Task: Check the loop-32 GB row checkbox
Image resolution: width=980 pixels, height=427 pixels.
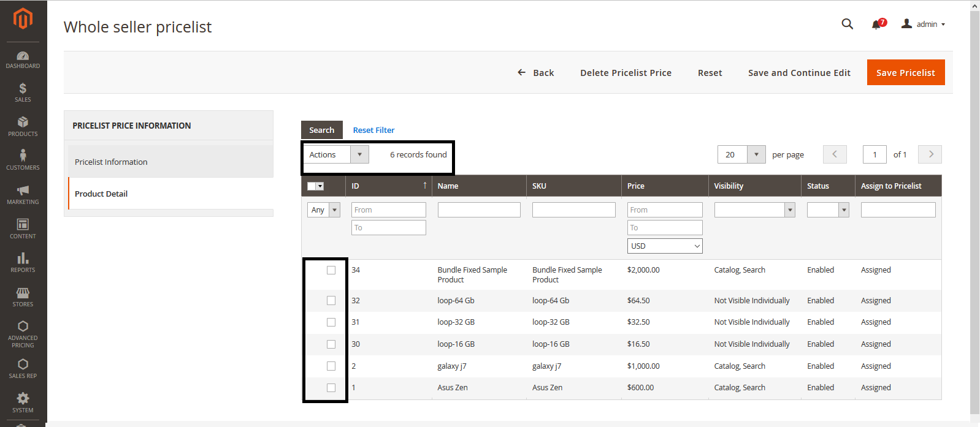Action: [x=331, y=322]
